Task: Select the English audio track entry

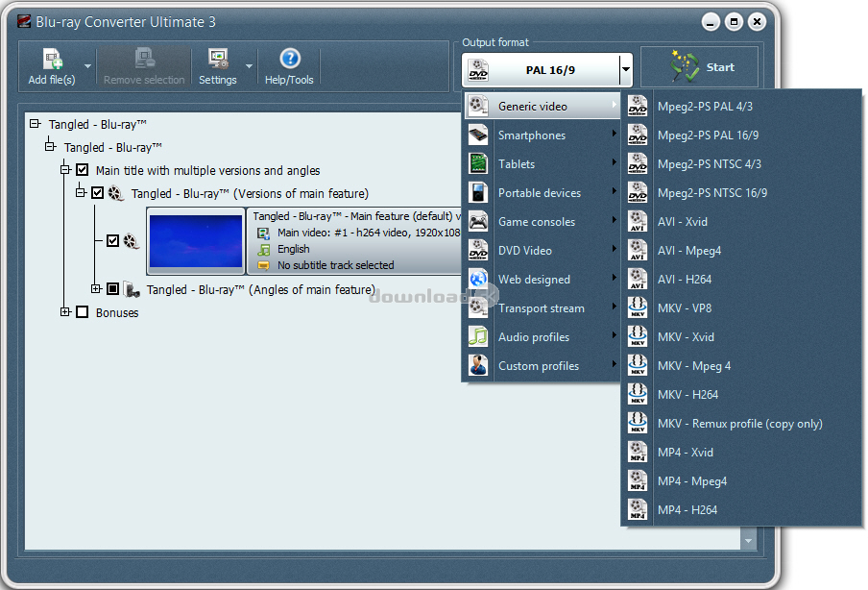Action: click(294, 249)
